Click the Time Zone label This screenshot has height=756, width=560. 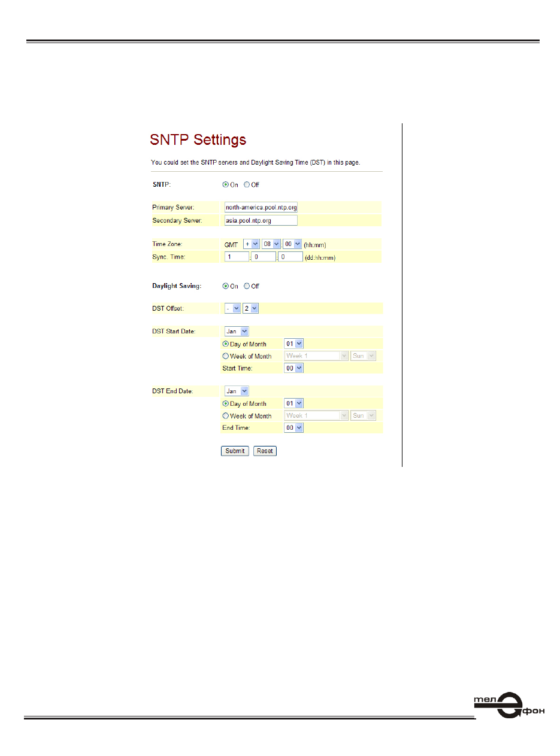pos(167,244)
